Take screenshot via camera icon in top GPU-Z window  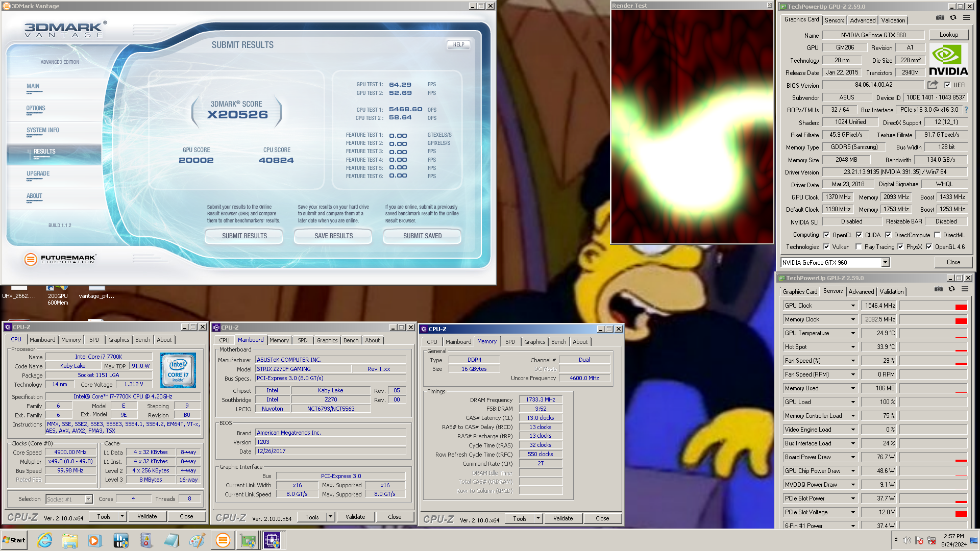coord(940,18)
